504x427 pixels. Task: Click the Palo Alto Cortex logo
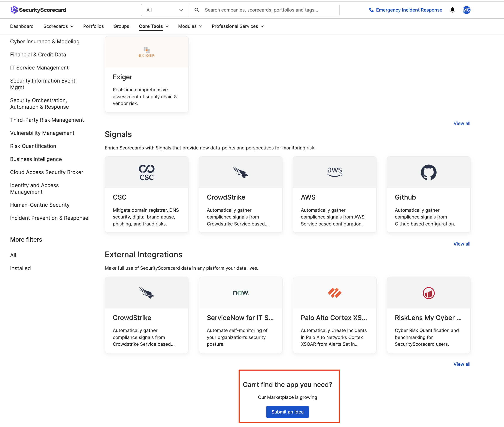pos(335,293)
